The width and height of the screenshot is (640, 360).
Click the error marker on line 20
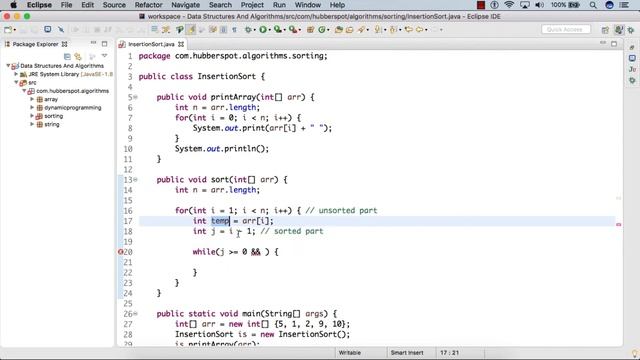pyautogui.click(x=120, y=252)
